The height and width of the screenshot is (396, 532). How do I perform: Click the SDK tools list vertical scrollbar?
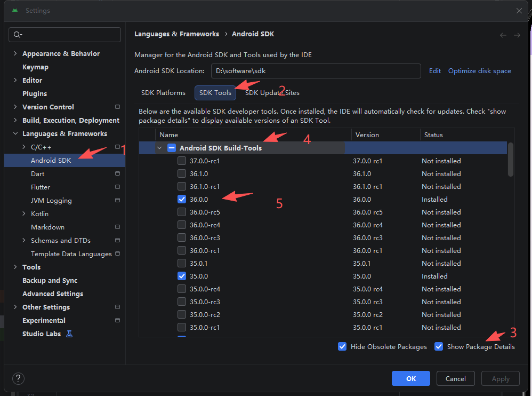510,160
